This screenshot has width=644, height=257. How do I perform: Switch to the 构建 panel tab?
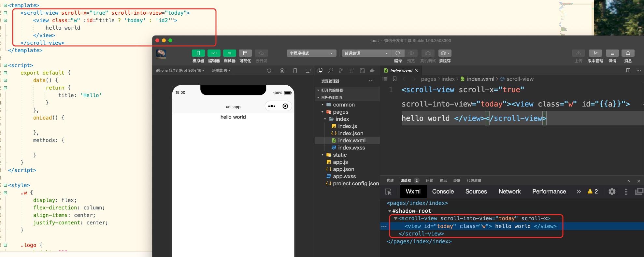390,180
